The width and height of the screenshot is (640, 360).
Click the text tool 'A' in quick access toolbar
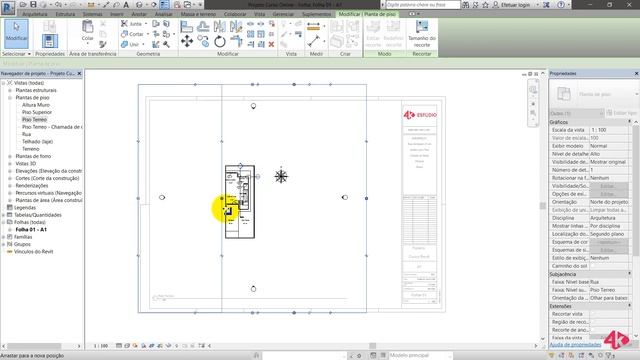pyautogui.click(x=126, y=5)
